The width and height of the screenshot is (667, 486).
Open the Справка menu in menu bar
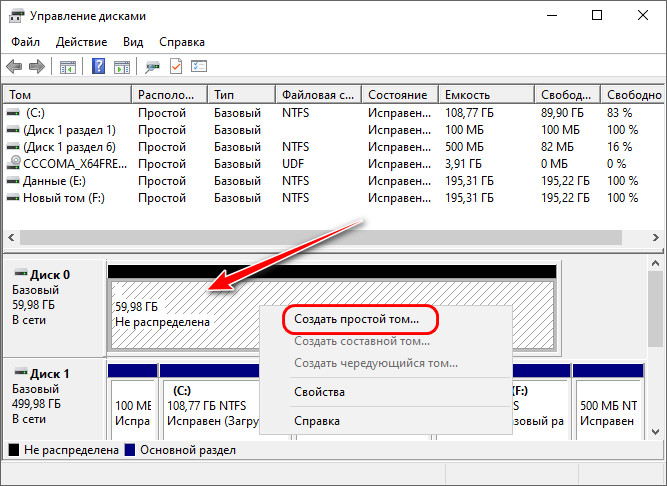click(182, 42)
